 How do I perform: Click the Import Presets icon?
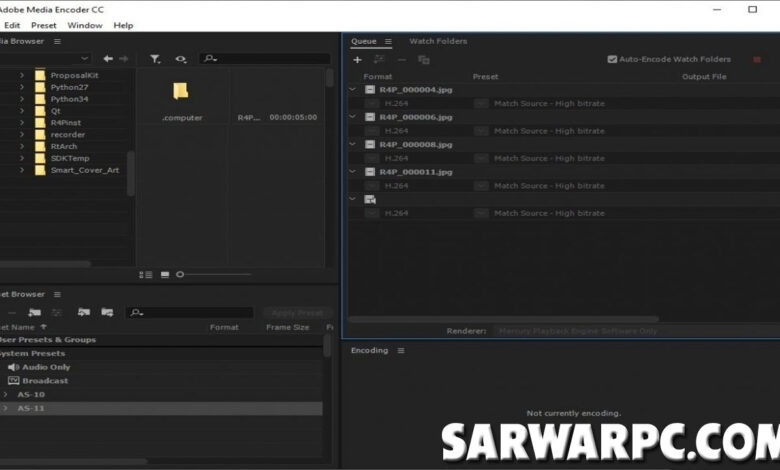click(84, 312)
